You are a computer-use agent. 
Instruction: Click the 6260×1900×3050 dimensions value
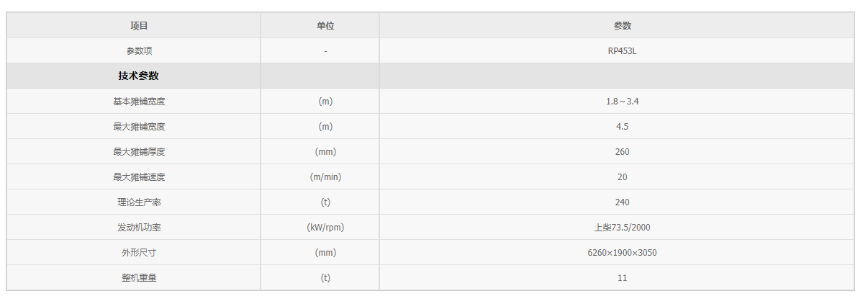[x=622, y=253]
